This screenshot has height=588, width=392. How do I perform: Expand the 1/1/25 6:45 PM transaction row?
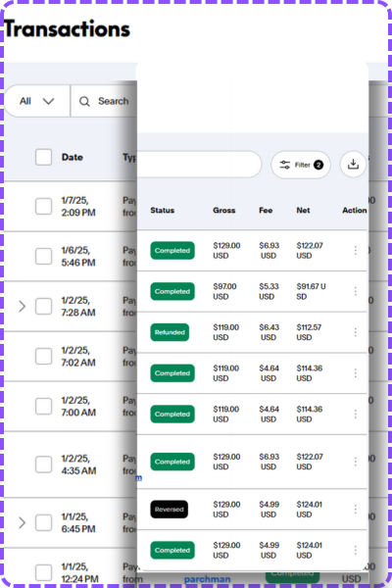(x=23, y=522)
